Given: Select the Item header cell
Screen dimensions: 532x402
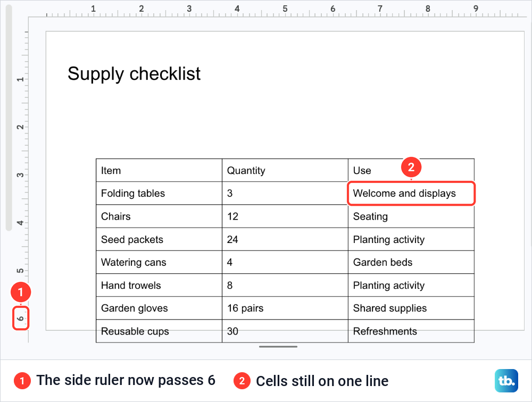Looking at the screenshot, I should 159,170.
